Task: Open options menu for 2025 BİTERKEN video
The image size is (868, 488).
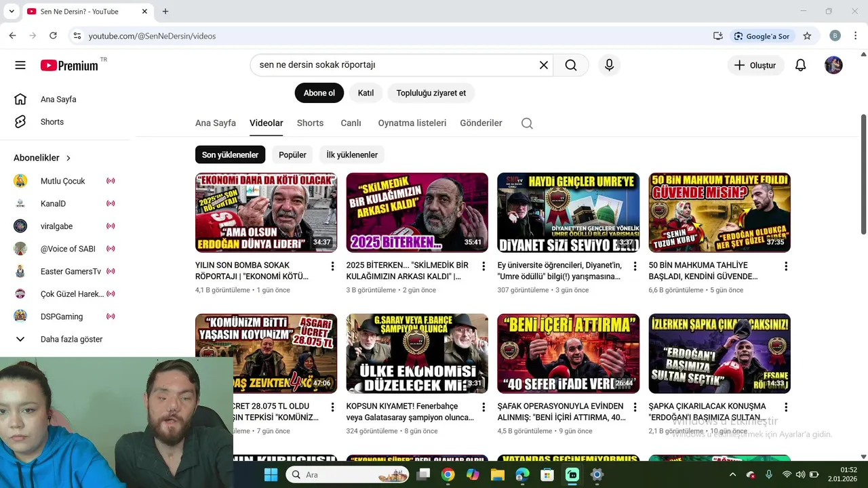Action: 484,266
